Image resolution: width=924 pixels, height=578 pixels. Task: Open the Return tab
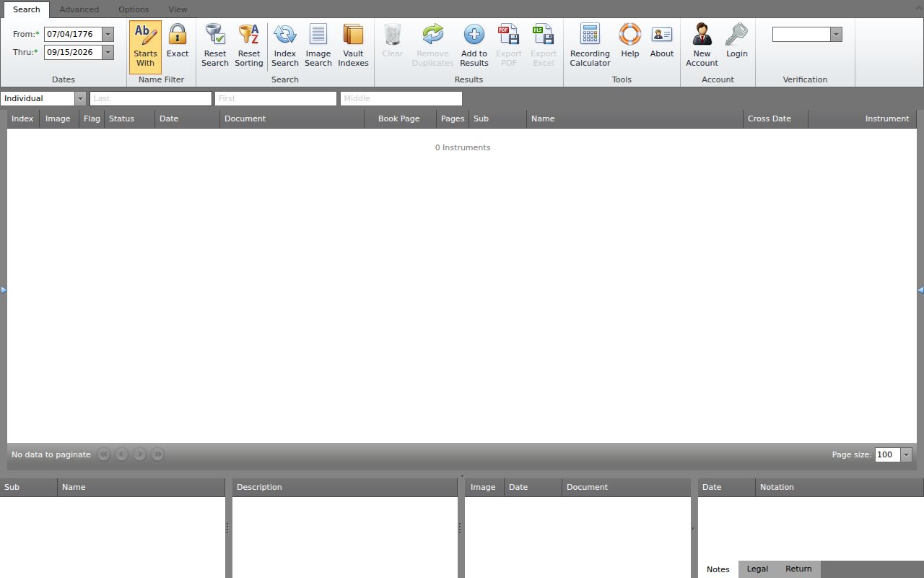[798, 569]
